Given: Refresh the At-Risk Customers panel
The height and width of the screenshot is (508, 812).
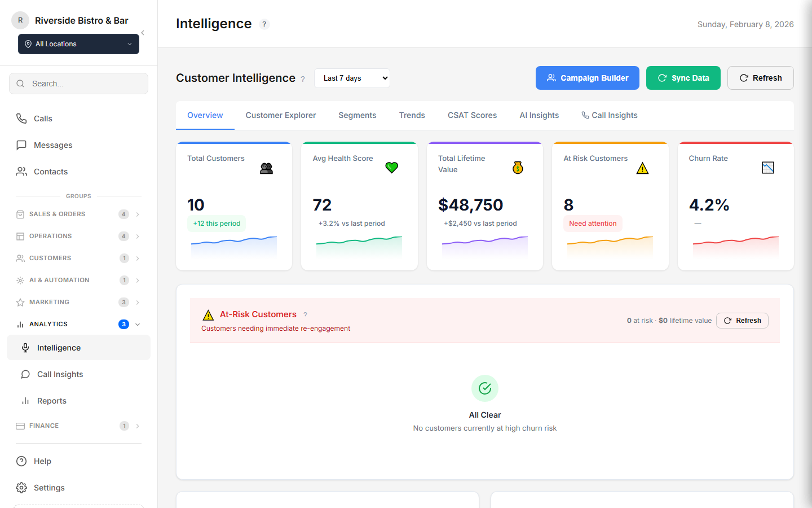Looking at the screenshot, I should pyautogui.click(x=742, y=320).
